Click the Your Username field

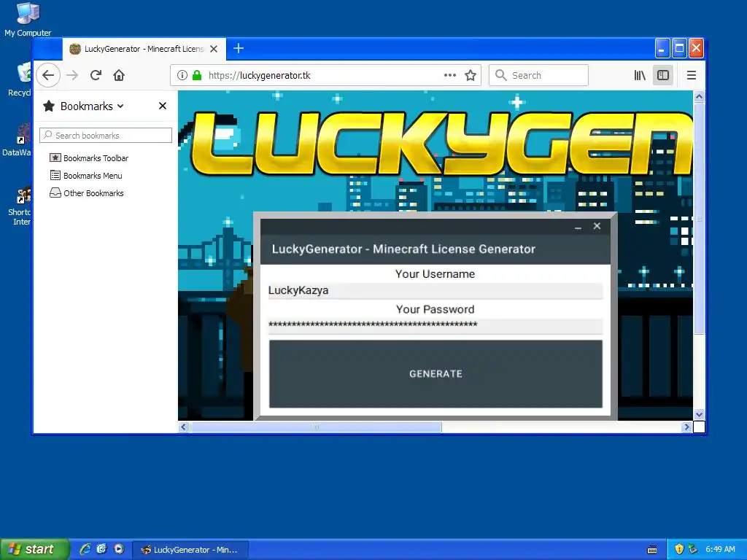[436, 290]
